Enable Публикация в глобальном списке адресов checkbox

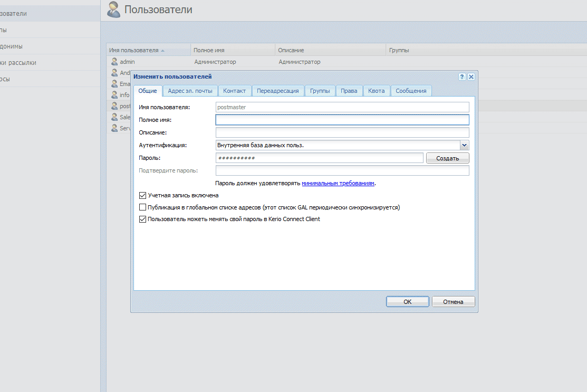pyautogui.click(x=142, y=207)
